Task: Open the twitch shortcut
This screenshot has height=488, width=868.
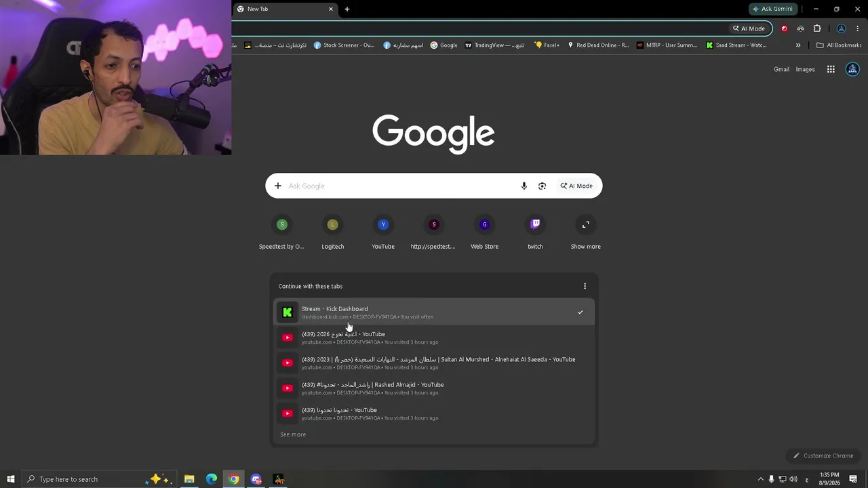Action: pyautogui.click(x=535, y=232)
